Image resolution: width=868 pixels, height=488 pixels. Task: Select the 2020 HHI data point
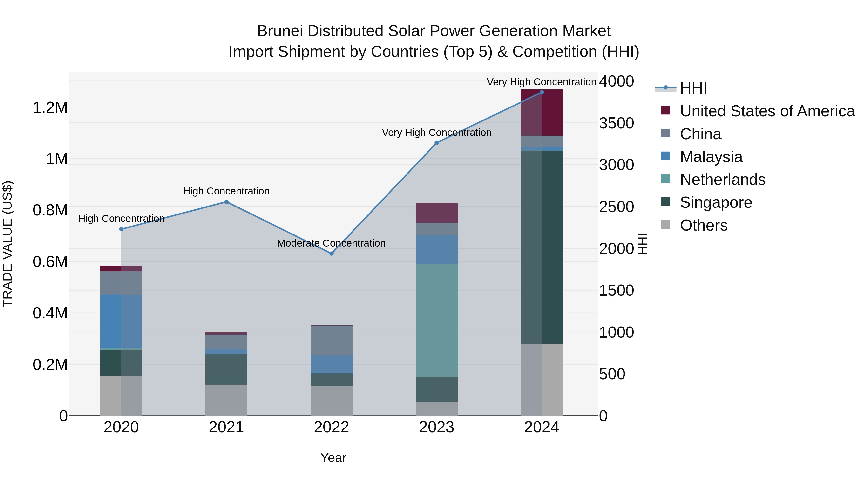pyautogui.click(x=121, y=229)
